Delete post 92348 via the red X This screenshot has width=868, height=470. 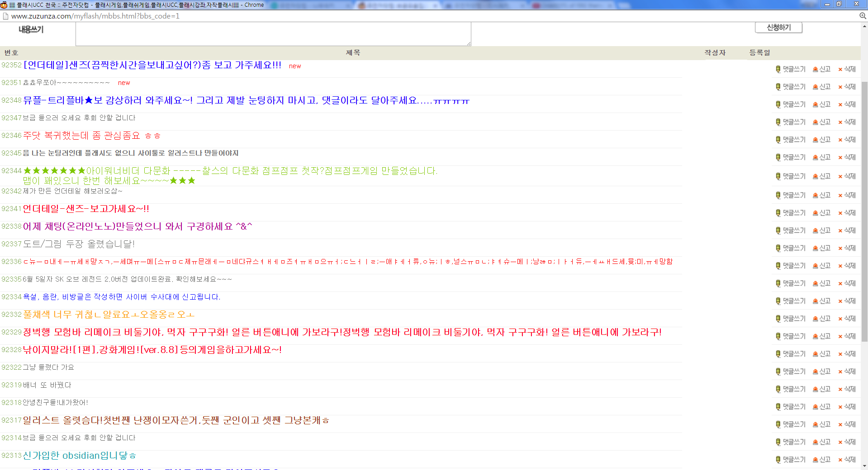click(840, 104)
